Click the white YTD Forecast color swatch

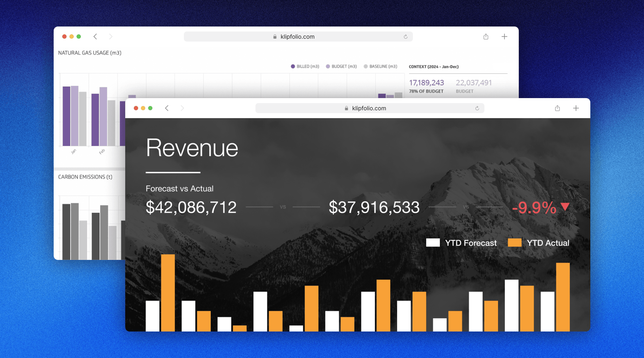point(433,242)
